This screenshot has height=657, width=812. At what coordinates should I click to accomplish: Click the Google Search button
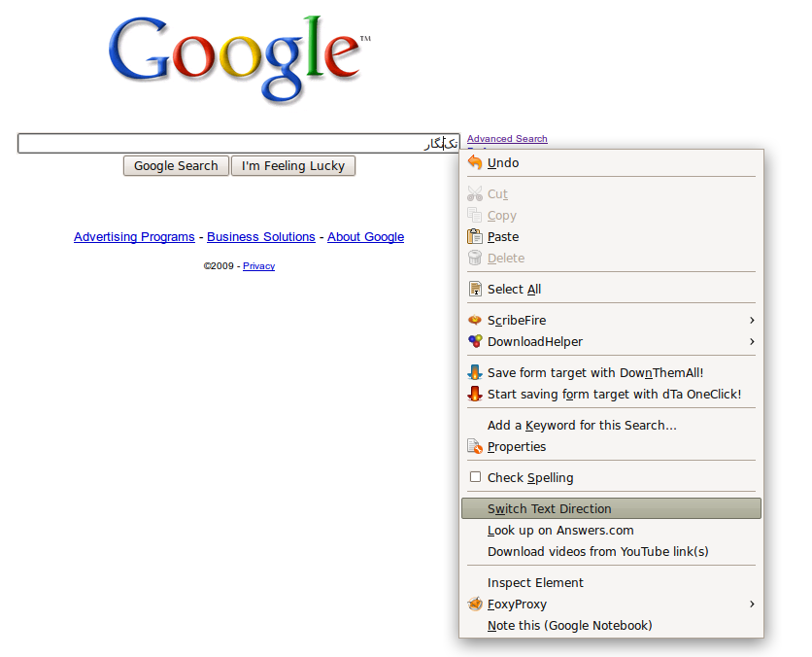coord(176,166)
